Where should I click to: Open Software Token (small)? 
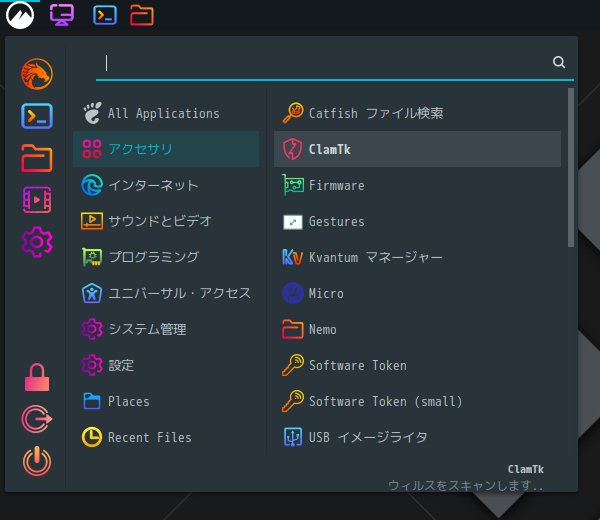click(x=417, y=401)
